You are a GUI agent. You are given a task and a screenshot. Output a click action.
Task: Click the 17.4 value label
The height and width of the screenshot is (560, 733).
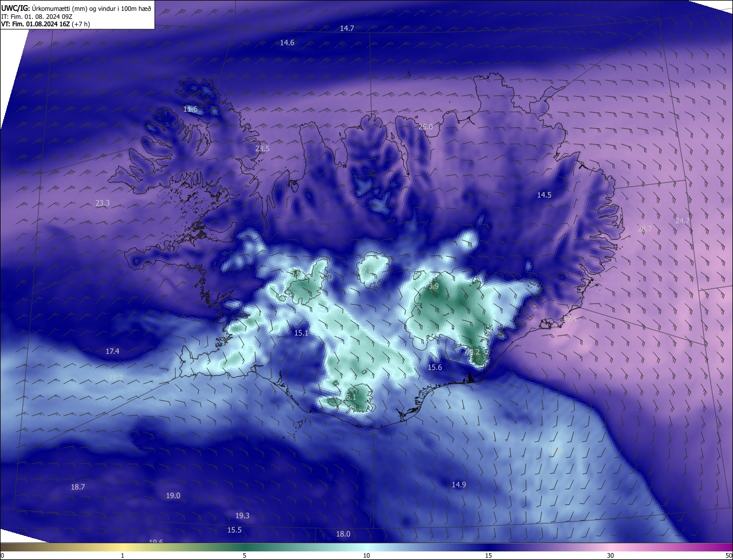pyautogui.click(x=112, y=351)
